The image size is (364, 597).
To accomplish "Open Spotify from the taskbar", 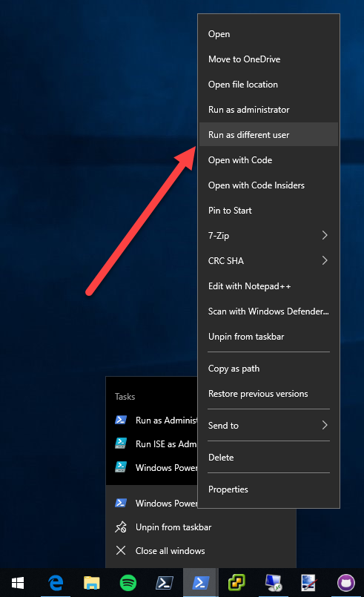I will point(128,582).
